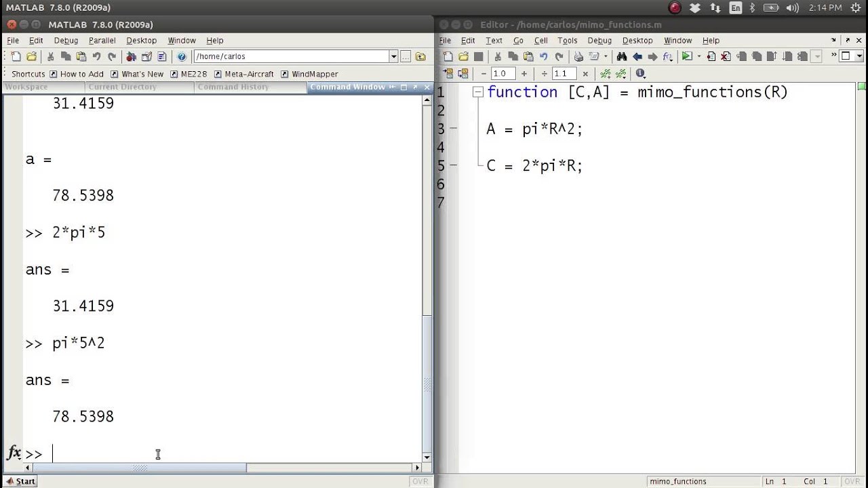Open Parallel menu in MATLAB window
This screenshot has width=868, height=488.
(102, 41)
